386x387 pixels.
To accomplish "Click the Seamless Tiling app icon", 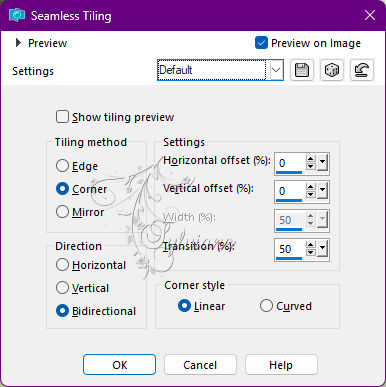I will click(17, 15).
